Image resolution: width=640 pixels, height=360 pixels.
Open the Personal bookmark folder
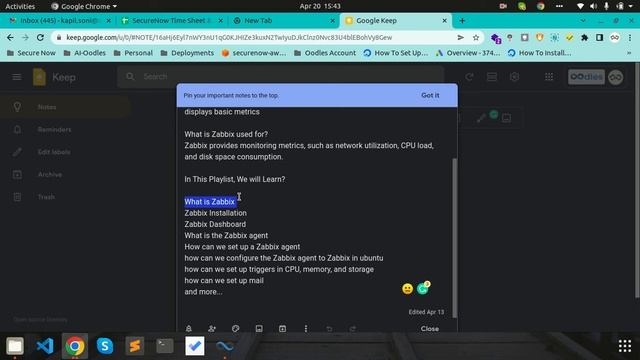[x=133, y=53]
